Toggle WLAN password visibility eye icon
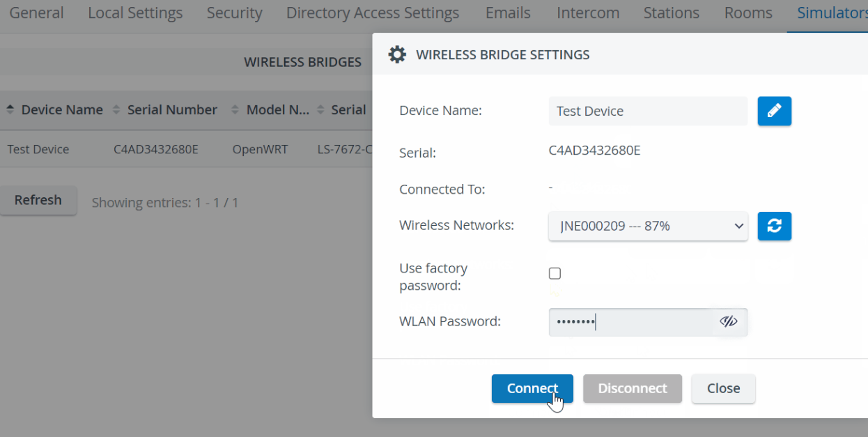Screen dimensions: 868x437 pyautogui.click(x=728, y=321)
